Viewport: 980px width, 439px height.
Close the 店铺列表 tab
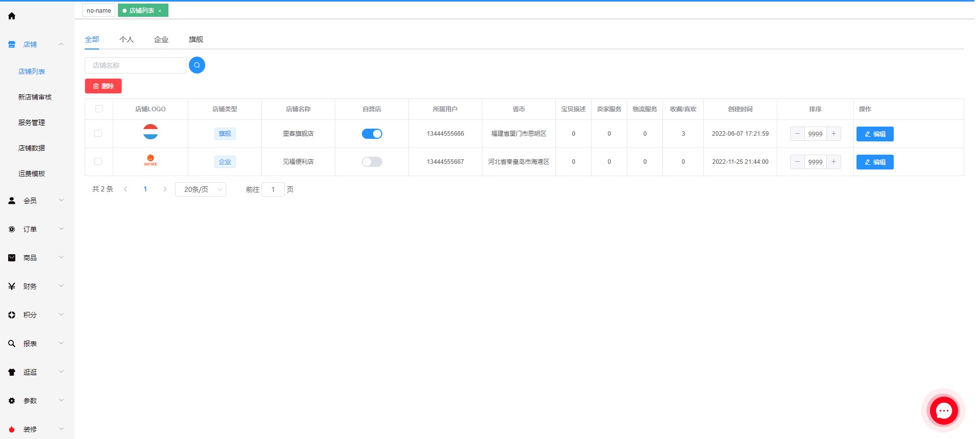[x=160, y=11]
